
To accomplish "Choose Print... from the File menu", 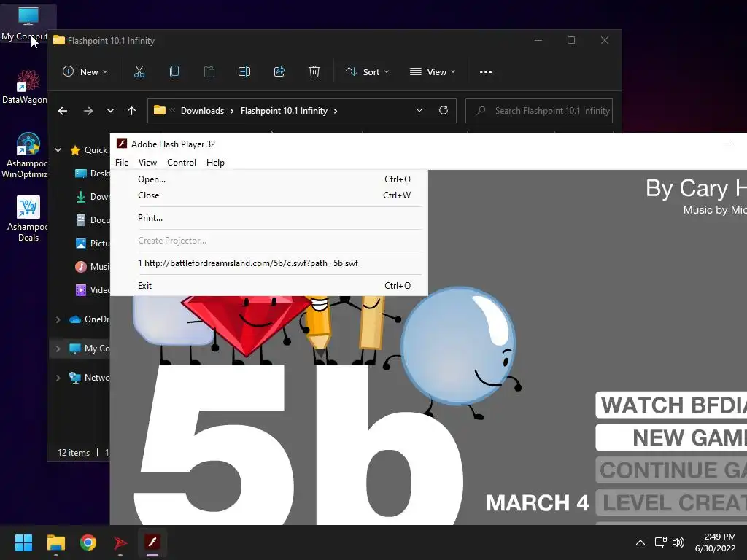I will [x=269, y=217].
